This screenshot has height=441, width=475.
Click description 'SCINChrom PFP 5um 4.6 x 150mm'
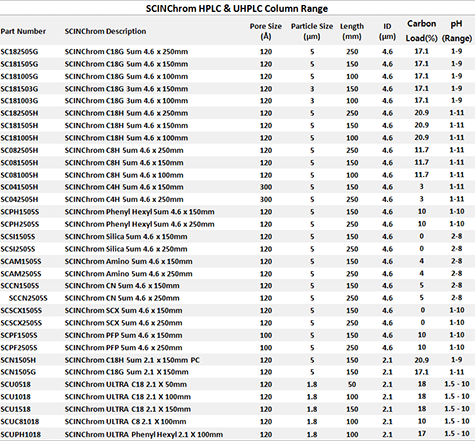[124, 335]
